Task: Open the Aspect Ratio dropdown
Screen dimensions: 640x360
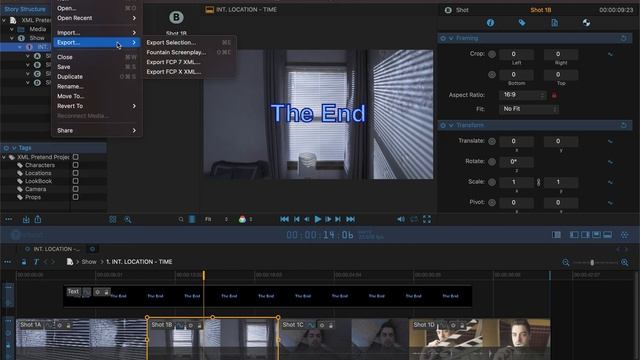Action: point(523,95)
